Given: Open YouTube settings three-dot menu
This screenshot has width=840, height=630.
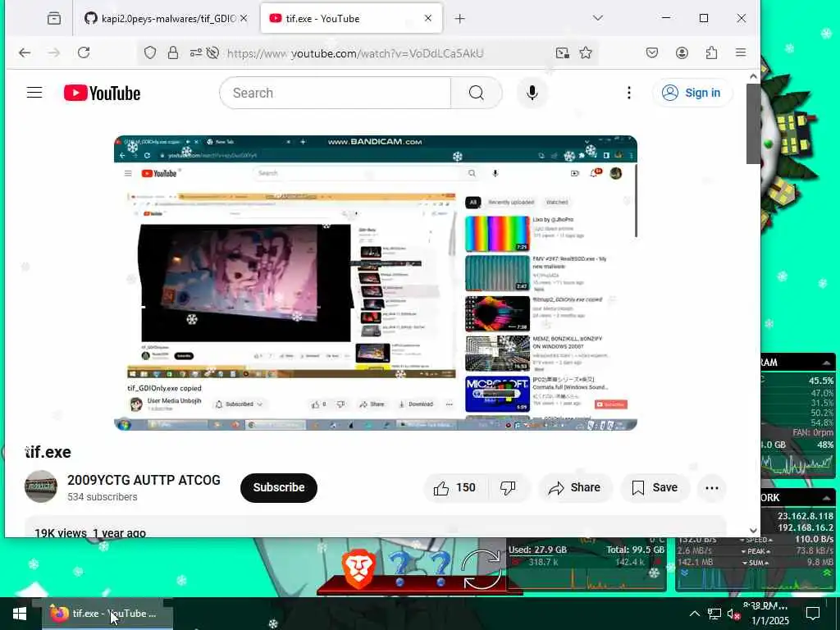Looking at the screenshot, I should (629, 93).
